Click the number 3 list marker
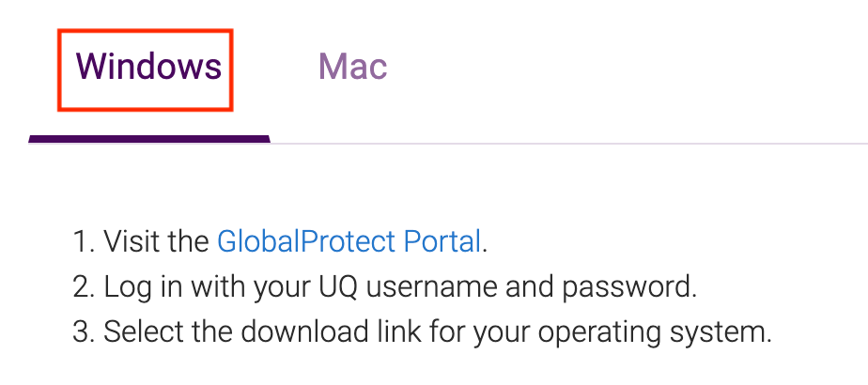868x385 pixels. click(x=85, y=331)
